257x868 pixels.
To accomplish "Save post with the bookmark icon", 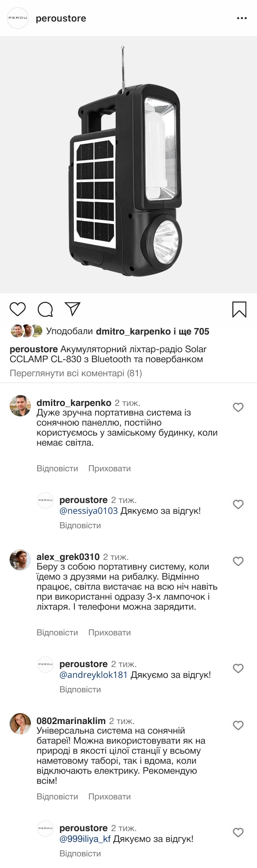I will [x=239, y=309].
